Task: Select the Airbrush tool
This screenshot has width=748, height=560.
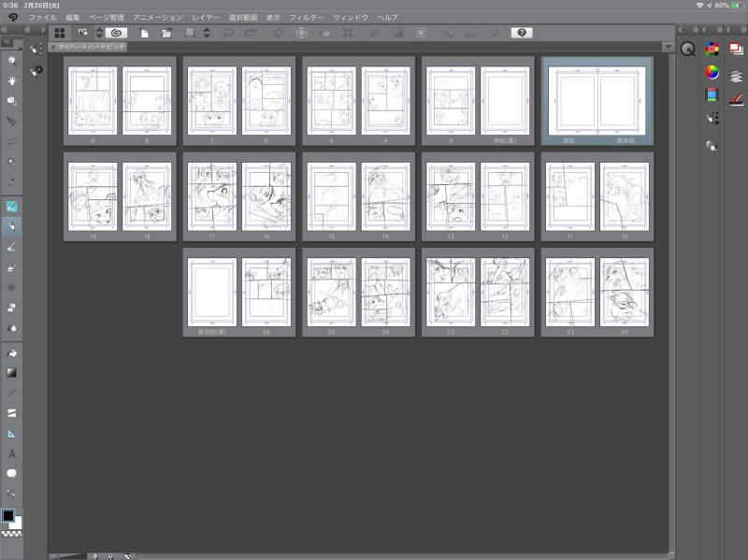Action: pos(11,267)
